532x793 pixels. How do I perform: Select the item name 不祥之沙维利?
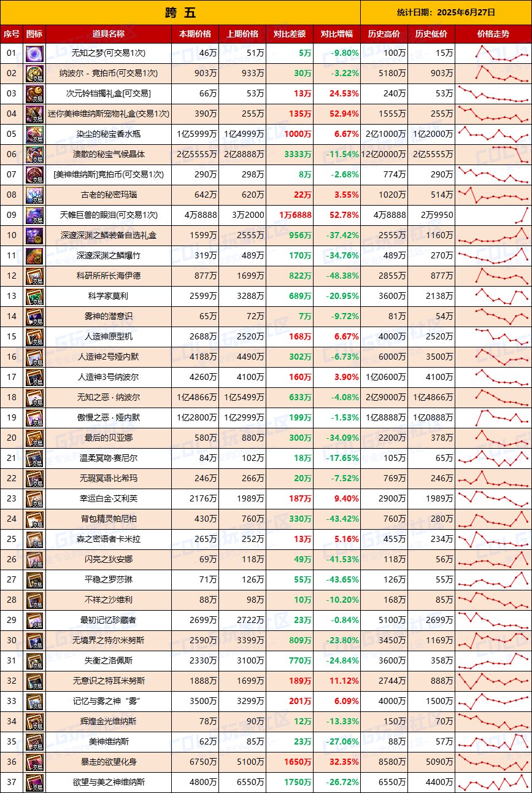click(x=107, y=600)
